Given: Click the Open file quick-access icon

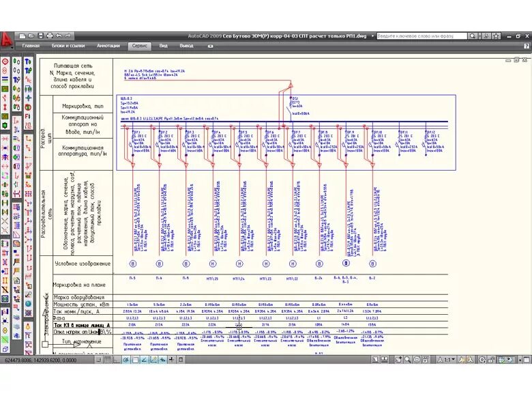Looking at the screenshot, I should [x=31, y=36].
